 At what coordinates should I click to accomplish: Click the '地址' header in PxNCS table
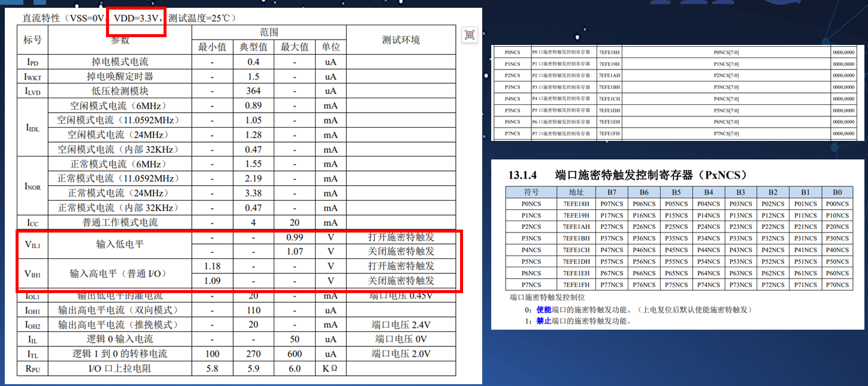pos(576,192)
